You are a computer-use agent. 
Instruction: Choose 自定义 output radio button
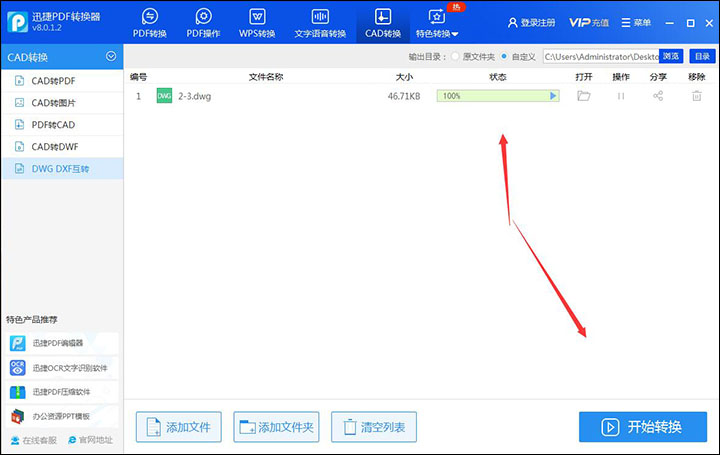tap(504, 56)
